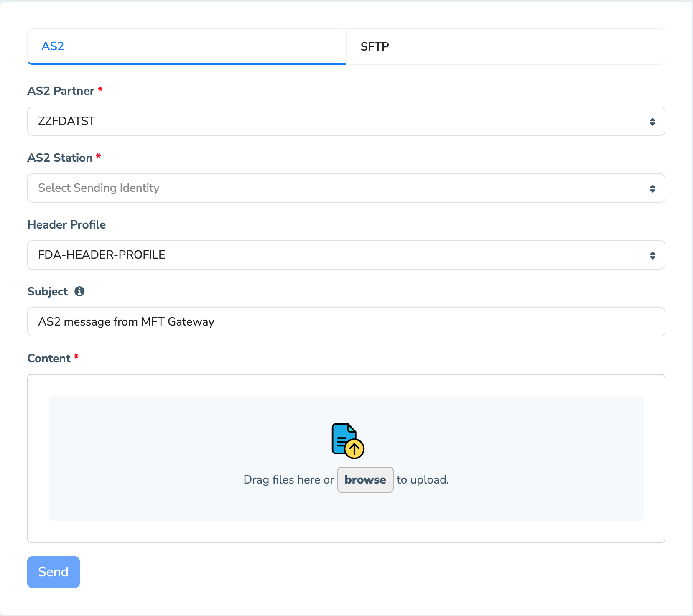
Task: Click the Subject input field
Action: pos(346,322)
